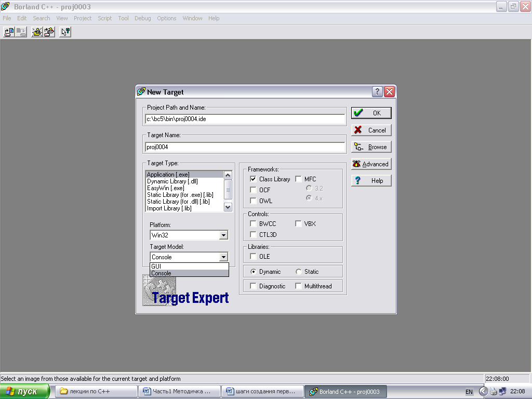Select MFC version 3.2 radio
Image resolution: width=532 pixels, height=399 pixels.
point(309,188)
